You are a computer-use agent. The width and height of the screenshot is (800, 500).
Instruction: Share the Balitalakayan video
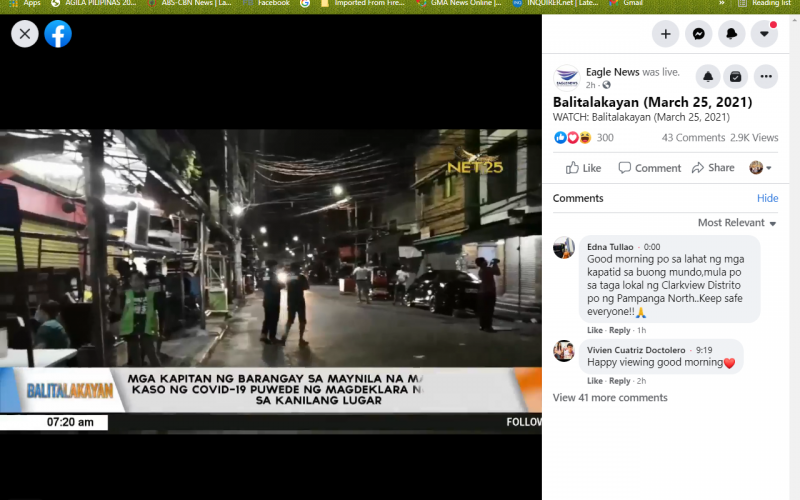click(x=713, y=168)
